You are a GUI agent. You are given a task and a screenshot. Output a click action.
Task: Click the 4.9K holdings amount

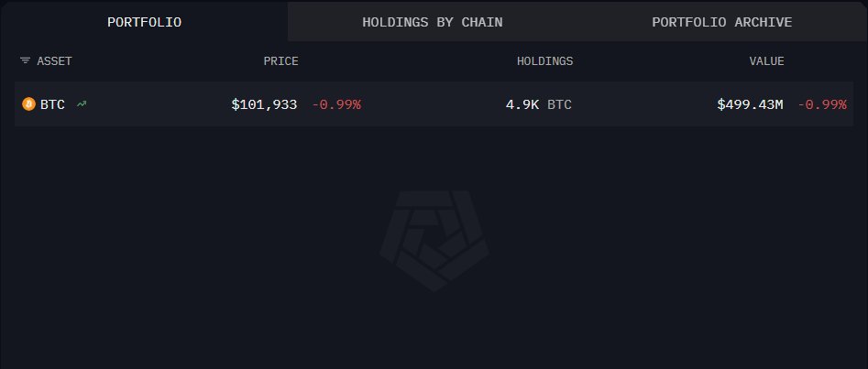click(522, 104)
